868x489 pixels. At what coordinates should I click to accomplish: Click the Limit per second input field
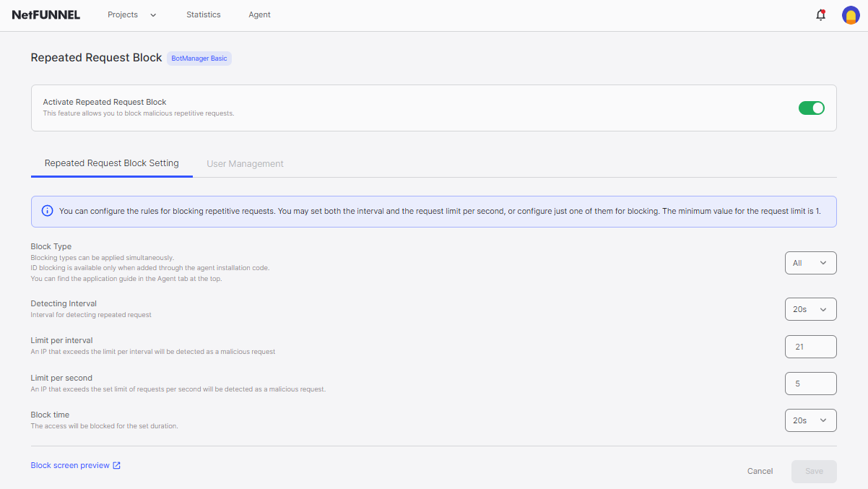click(x=810, y=383)
